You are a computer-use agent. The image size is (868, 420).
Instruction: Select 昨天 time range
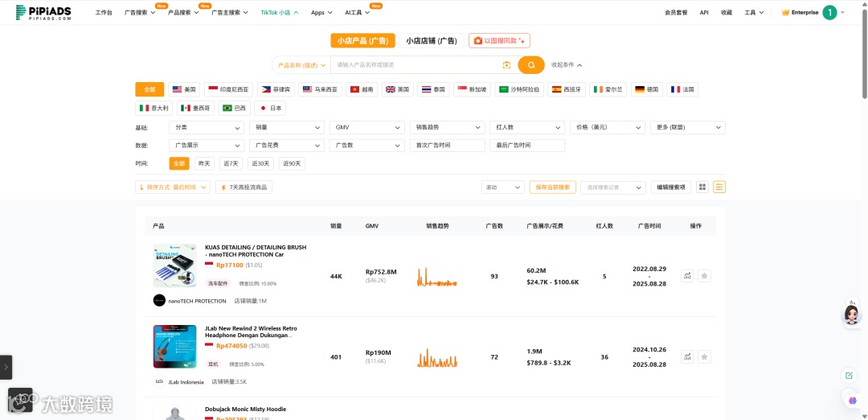(x=204, y=163)
